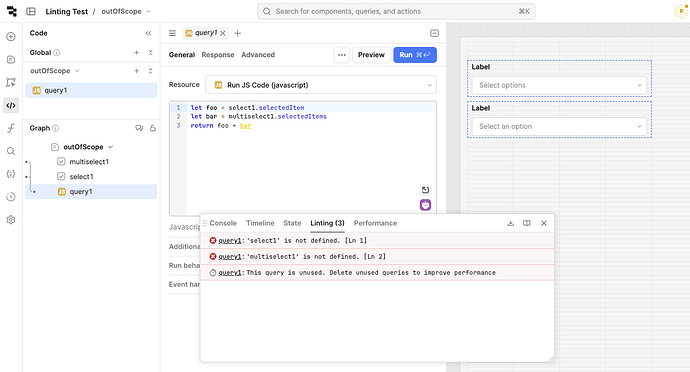Click the Run button
This screenshot has width=690, height=372.
click(x=415, y=55)
